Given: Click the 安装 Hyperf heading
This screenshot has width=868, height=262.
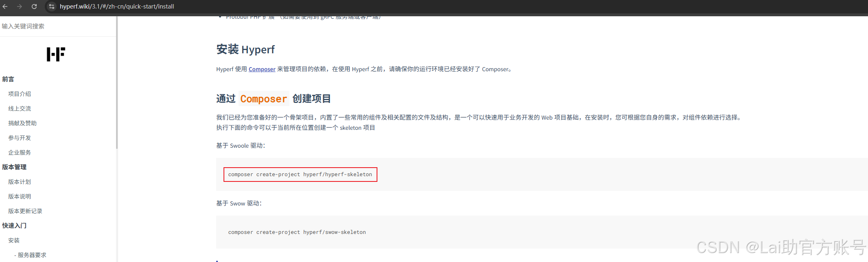Looking at the screenshot, I should click(x=245, y=50).
